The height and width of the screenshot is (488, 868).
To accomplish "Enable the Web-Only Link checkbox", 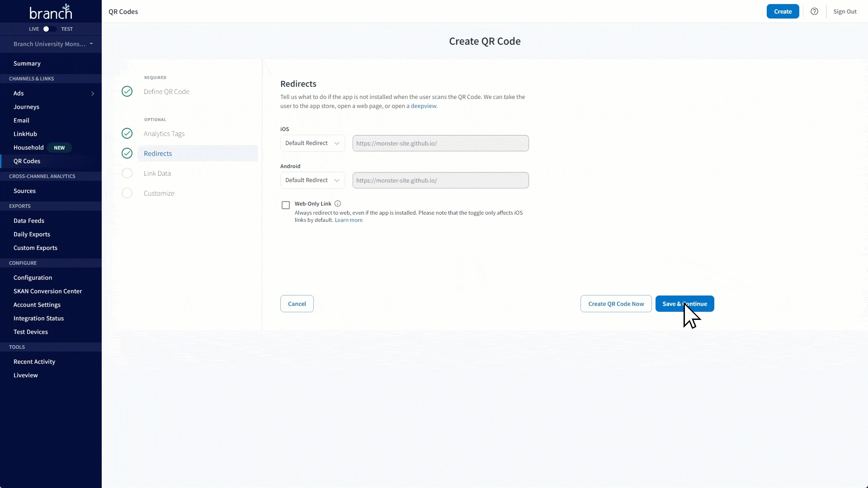I will pyautogui.click(x=286, y=204).
